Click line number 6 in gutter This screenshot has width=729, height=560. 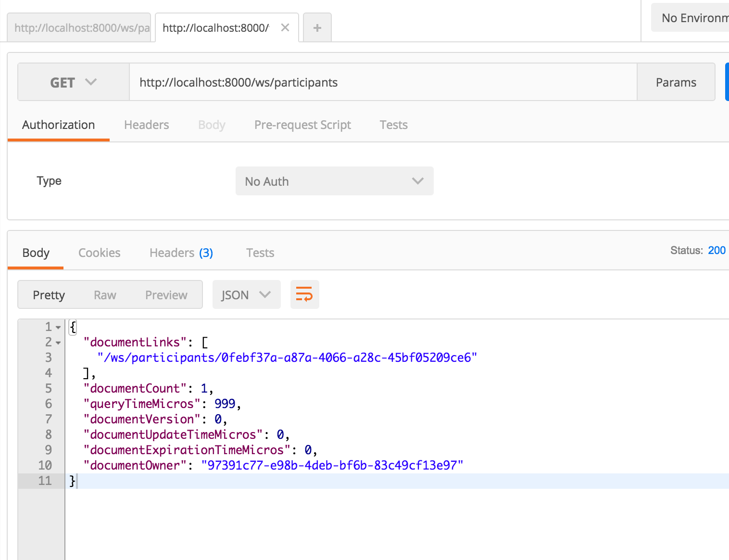coord(48,404)
